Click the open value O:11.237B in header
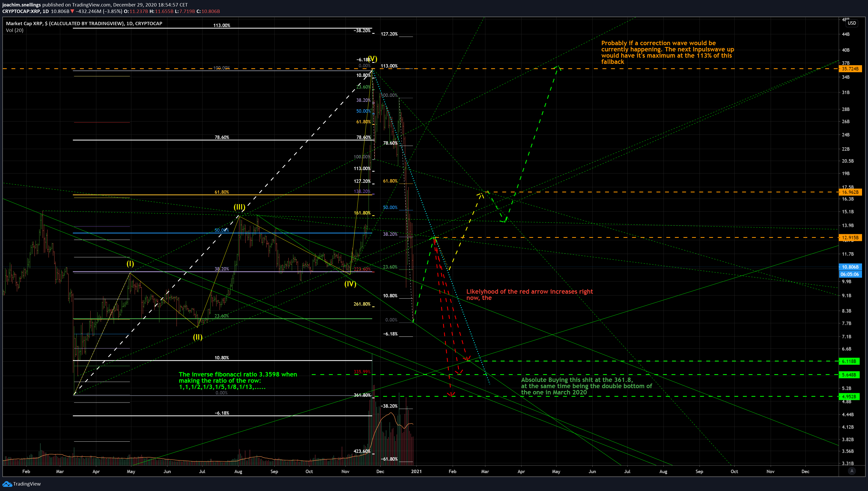This screenshot has height=491, width=868. pyautogui.click(x=136, y=11)
